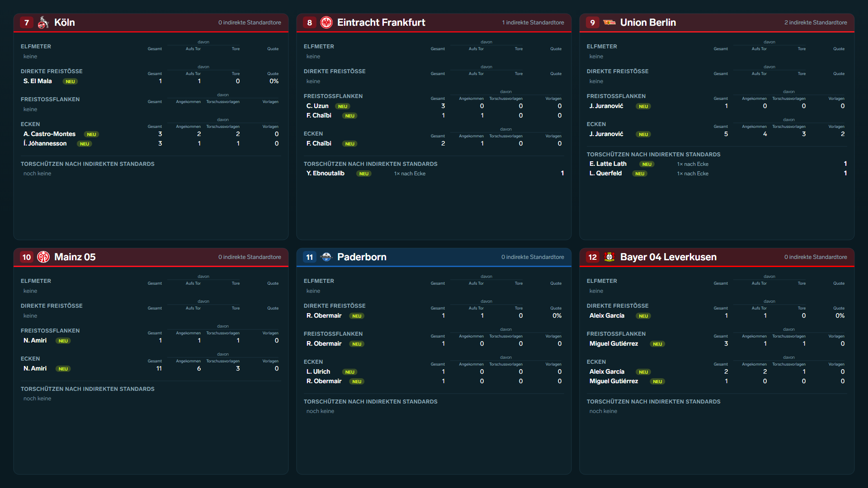
Task: Click "2 indirekte Standardtore" on Union Berlin card
Action: coord(816,23)
